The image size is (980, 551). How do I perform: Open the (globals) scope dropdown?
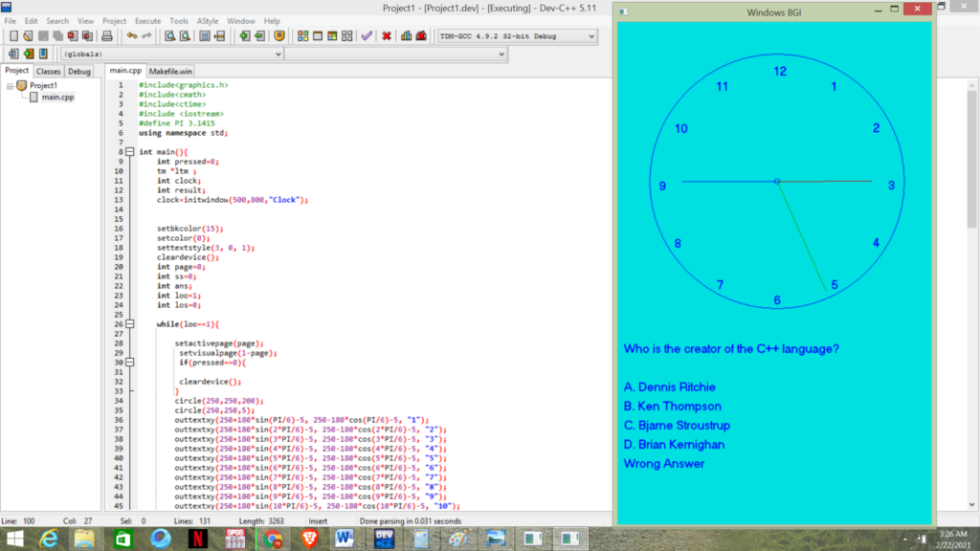(172, 55)
